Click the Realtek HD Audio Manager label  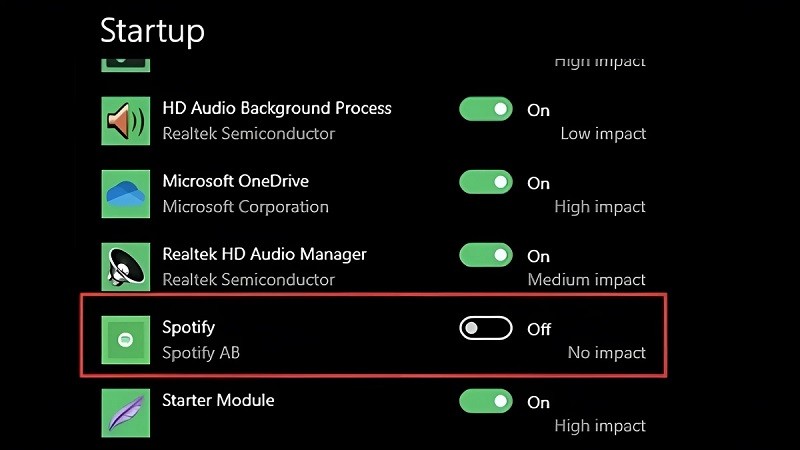tap(264, 254)
